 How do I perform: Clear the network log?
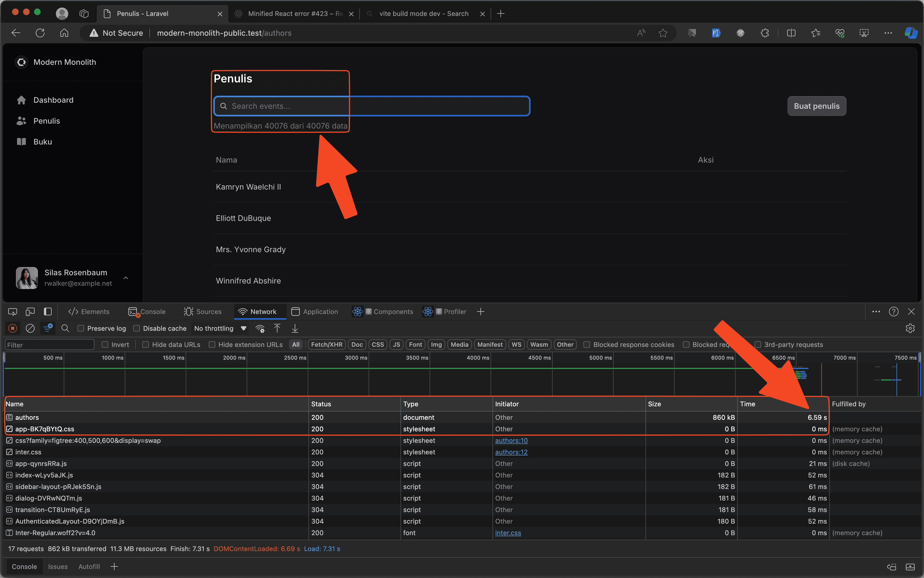(x=30, y=328)
